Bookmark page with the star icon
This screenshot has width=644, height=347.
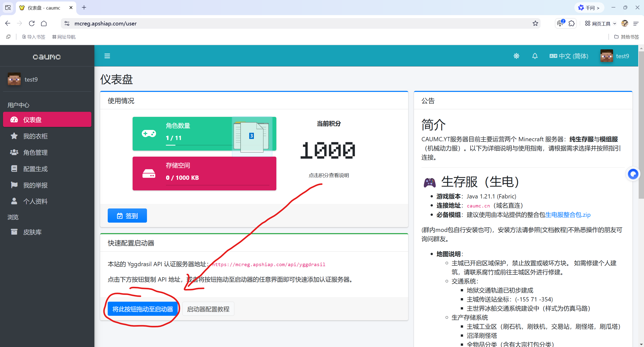[x=535, y=23]
